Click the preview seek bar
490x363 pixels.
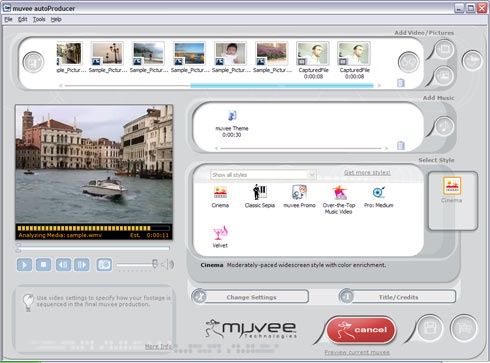(x=93, y=248)
